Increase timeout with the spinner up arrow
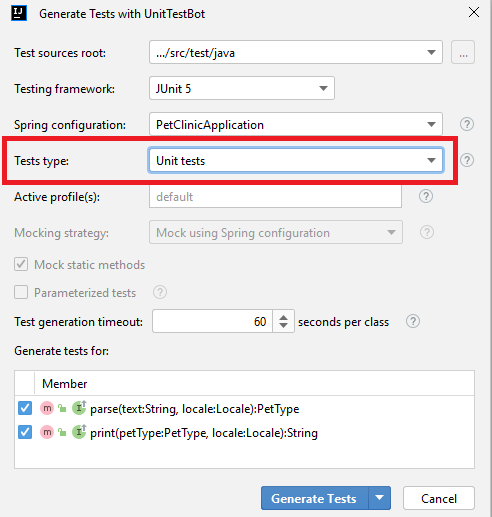This screenshot has height=517, width=492. 283,317
